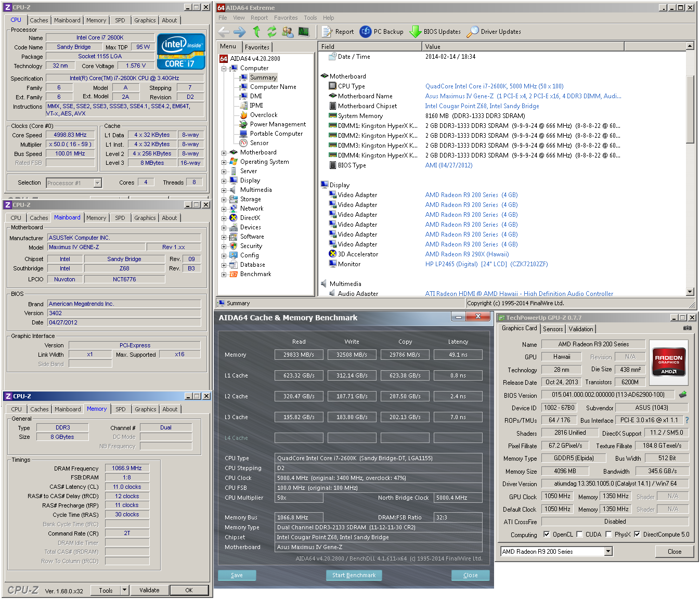Click the Tools button in CPU-Z
The height and width of the screenshot is (599, 700).
click(106, 590)
